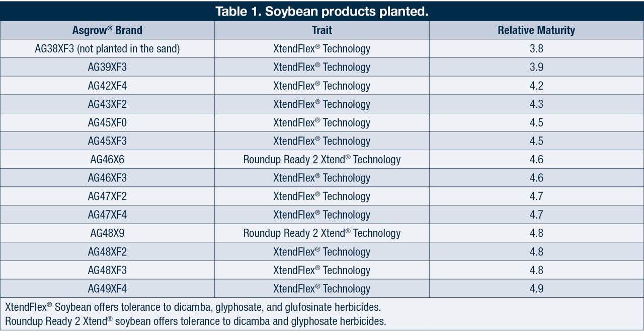Click the trait cell in the AG46X6 row

(322, 160)
